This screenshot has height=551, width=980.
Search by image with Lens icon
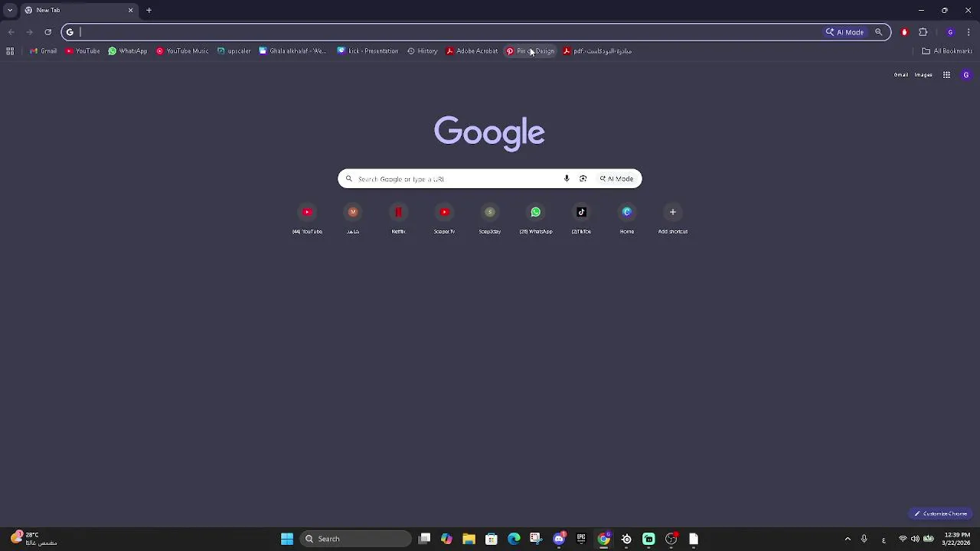pos(583,178)
